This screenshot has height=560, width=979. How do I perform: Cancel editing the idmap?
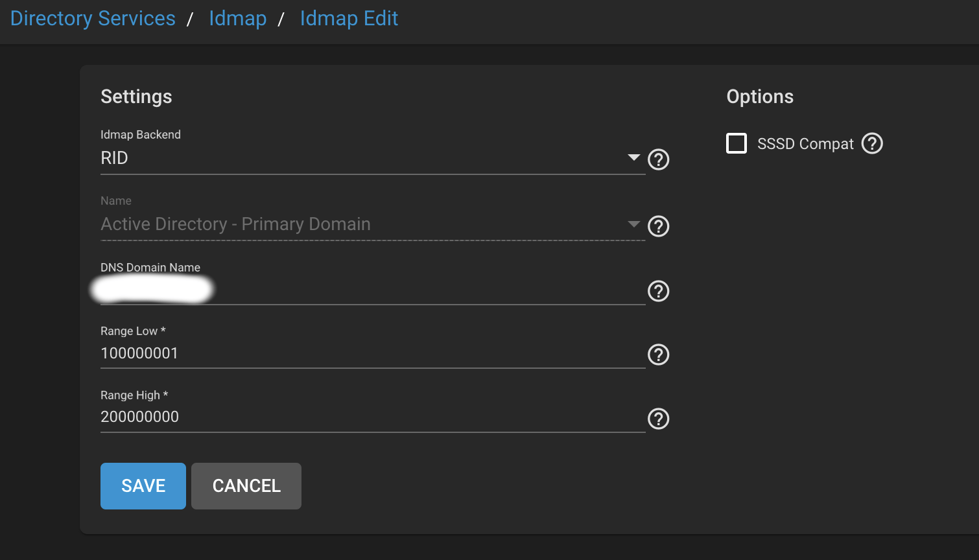[246, 486]
